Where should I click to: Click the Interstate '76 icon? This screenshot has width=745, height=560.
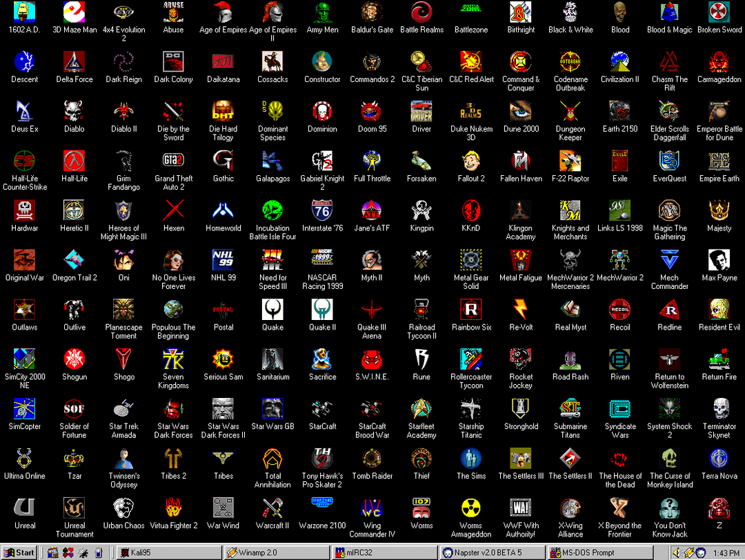click(322, 210)
